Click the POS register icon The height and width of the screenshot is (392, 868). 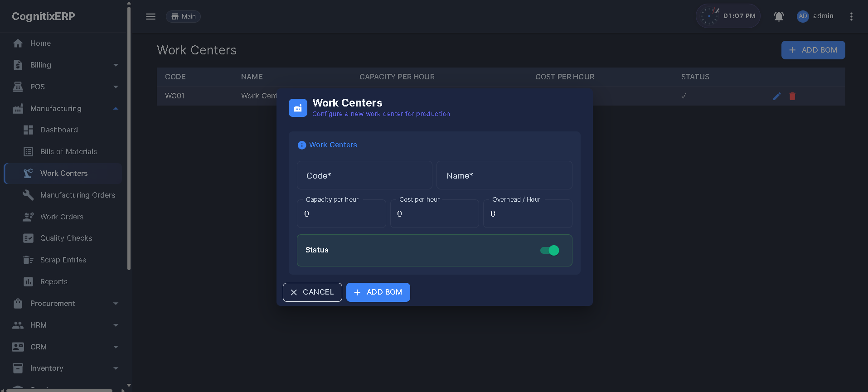point(18,87)
